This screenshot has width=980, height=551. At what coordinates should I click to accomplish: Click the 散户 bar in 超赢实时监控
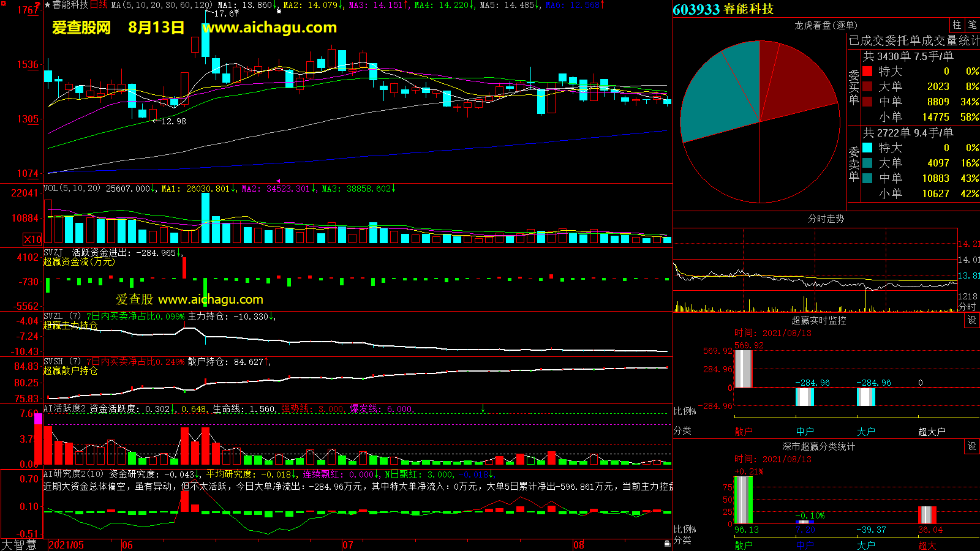coord(743,369)
